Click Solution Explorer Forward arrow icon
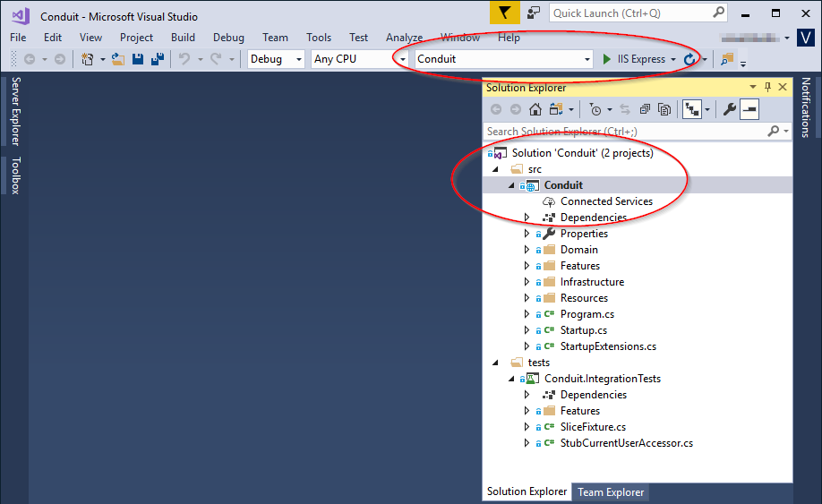This screenshot has width=822, height=504. coord(516,109)
